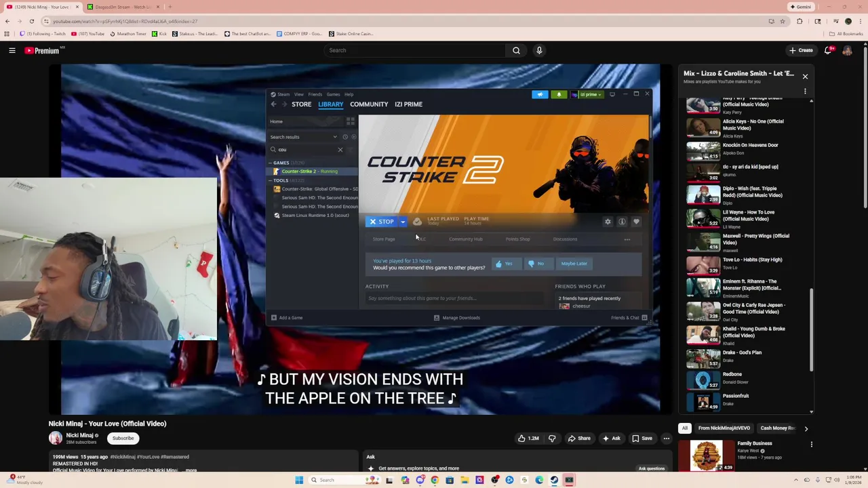Start voice search with the microphone icon
868x488 pixels.
click(539, 50)
